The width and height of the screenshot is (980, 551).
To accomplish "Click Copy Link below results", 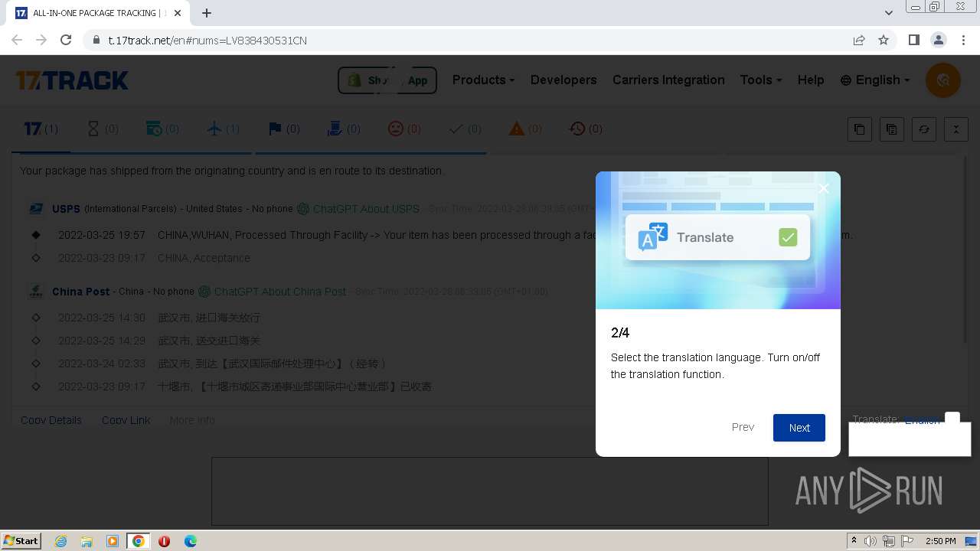I will pos(126,420).
